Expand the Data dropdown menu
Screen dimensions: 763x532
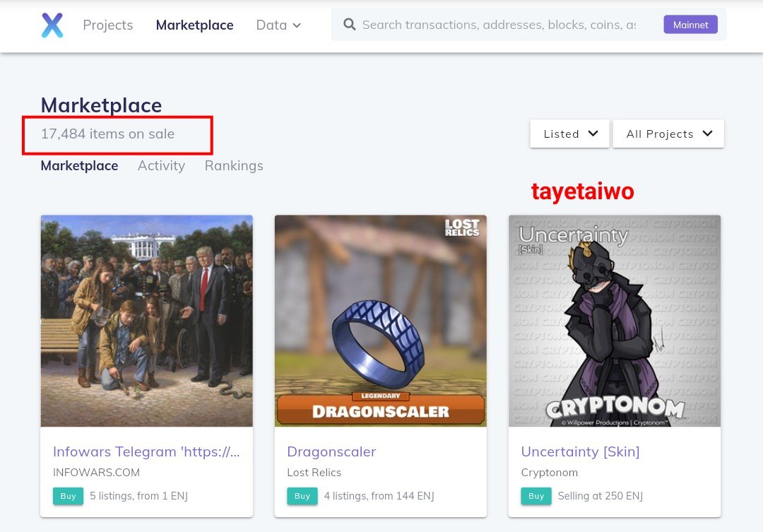[278, 25]
